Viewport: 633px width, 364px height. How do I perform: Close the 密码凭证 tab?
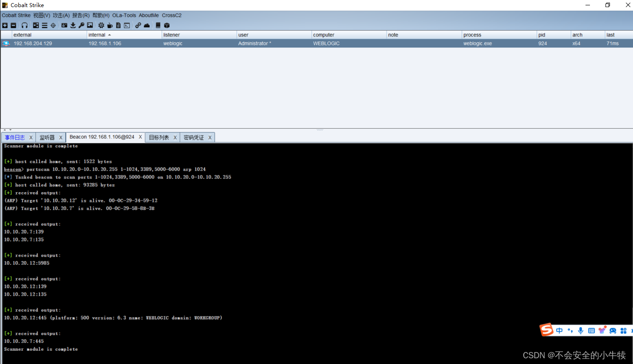[210, 138]
